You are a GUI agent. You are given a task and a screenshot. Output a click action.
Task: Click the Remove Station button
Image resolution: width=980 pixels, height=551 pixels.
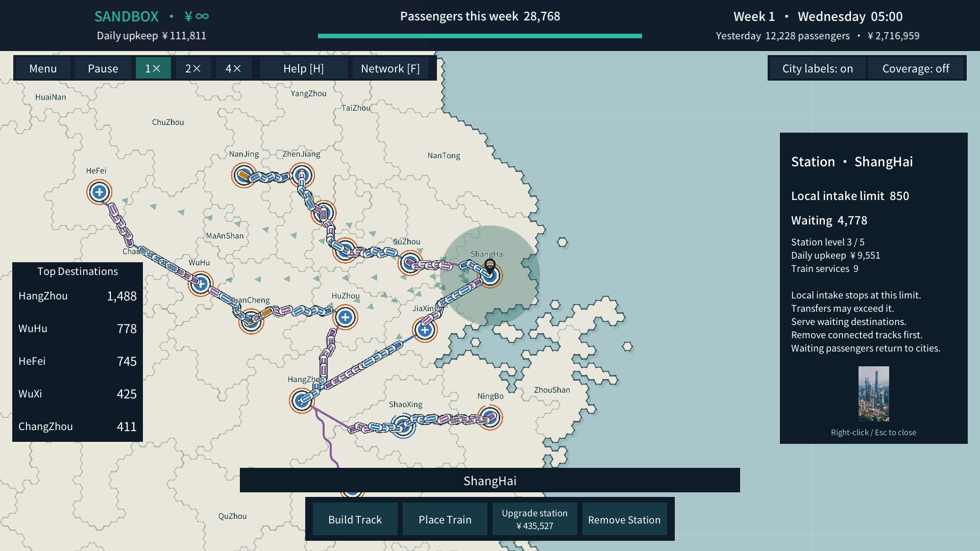click(x=625, y=519)
